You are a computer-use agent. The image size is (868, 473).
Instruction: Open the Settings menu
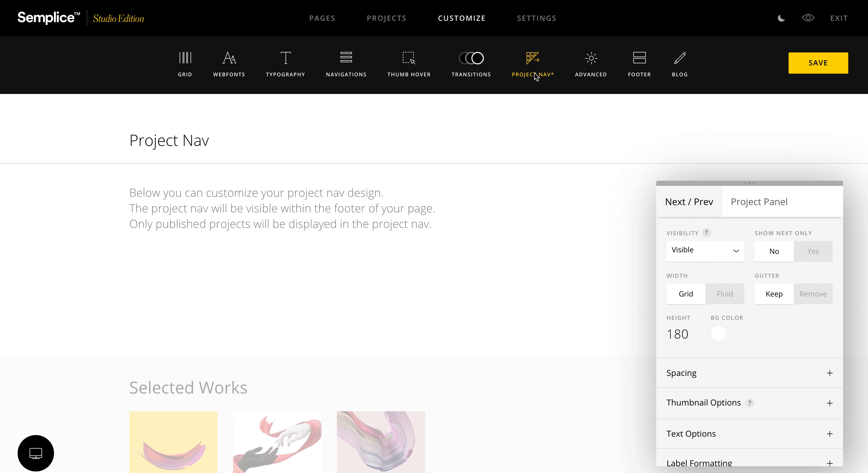tap(537, 18)
